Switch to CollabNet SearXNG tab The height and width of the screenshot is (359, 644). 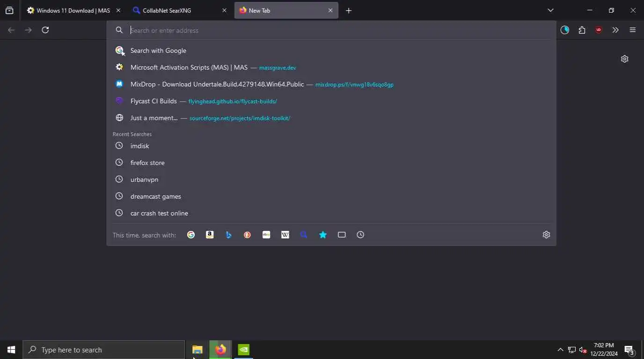click(179, 10)
